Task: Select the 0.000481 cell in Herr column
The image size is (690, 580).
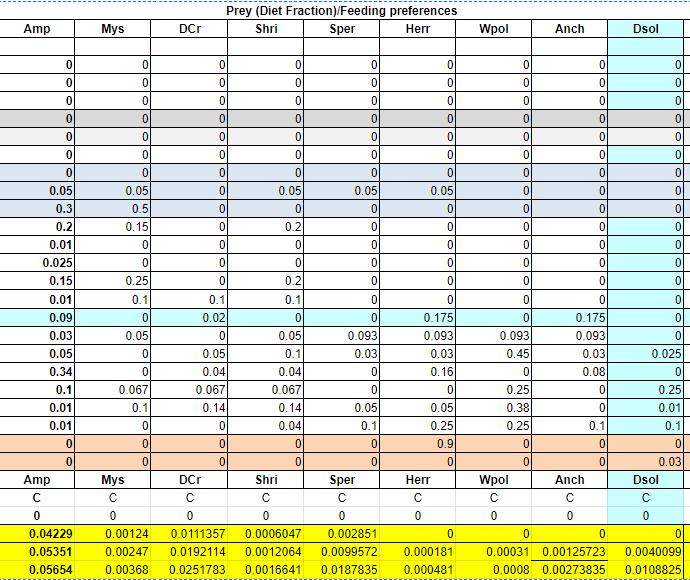Action: 418,570
